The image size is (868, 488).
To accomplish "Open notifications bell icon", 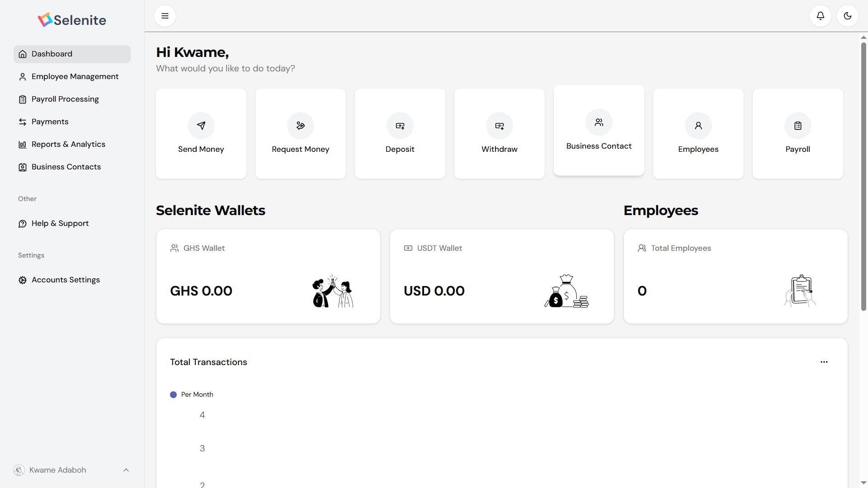I will coord(820,16).
